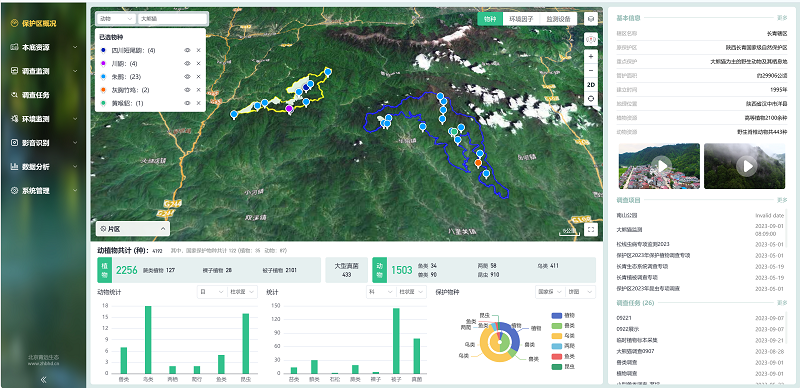Open the 监测设备 tab

tap(558, 19)
